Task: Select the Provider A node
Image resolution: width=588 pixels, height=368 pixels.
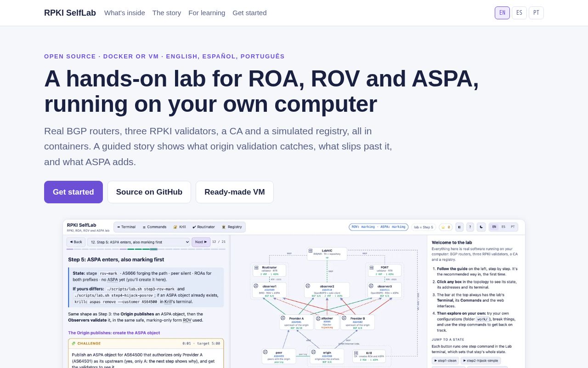Action: pyautogui.click(x=296, y=322)
